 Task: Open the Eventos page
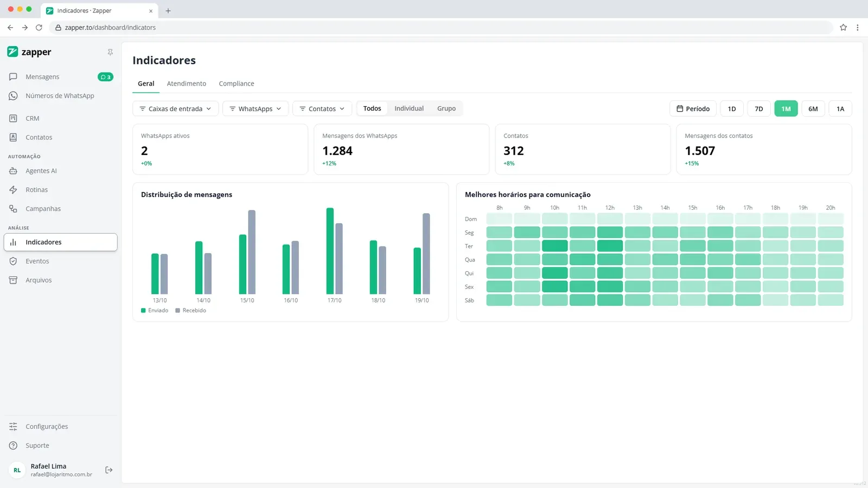click(x=60, y=261)
